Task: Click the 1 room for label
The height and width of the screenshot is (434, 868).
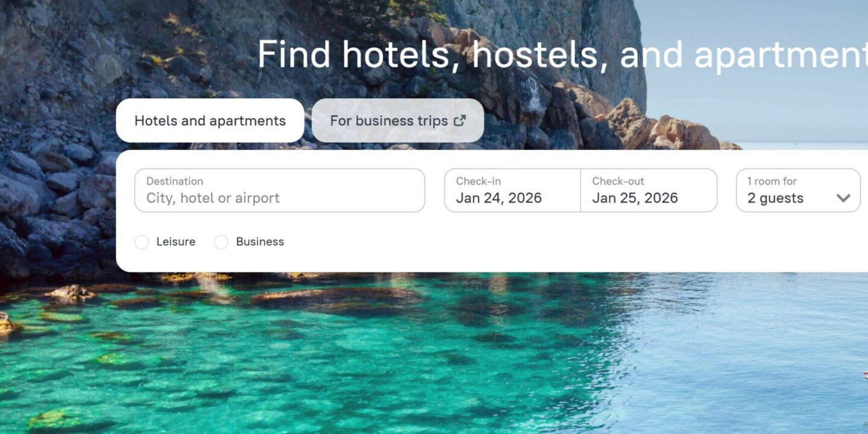Action: pyautogui.click(x=772, y=181)
